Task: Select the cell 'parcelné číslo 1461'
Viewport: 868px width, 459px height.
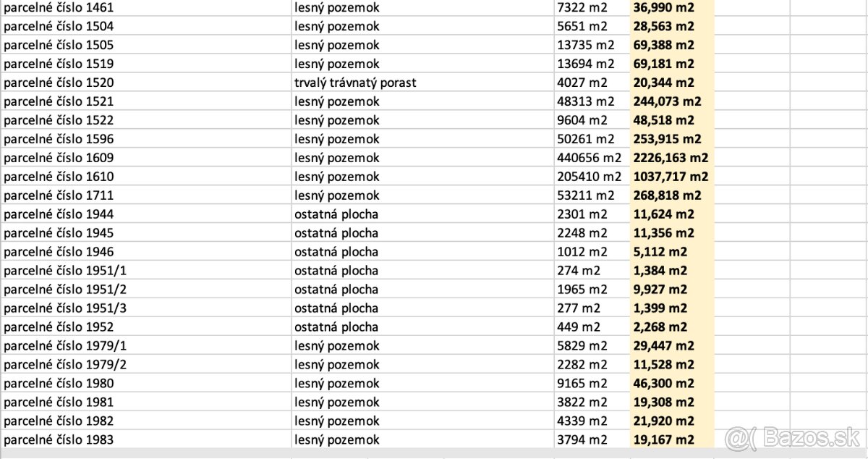Action: tap(58, 7)
